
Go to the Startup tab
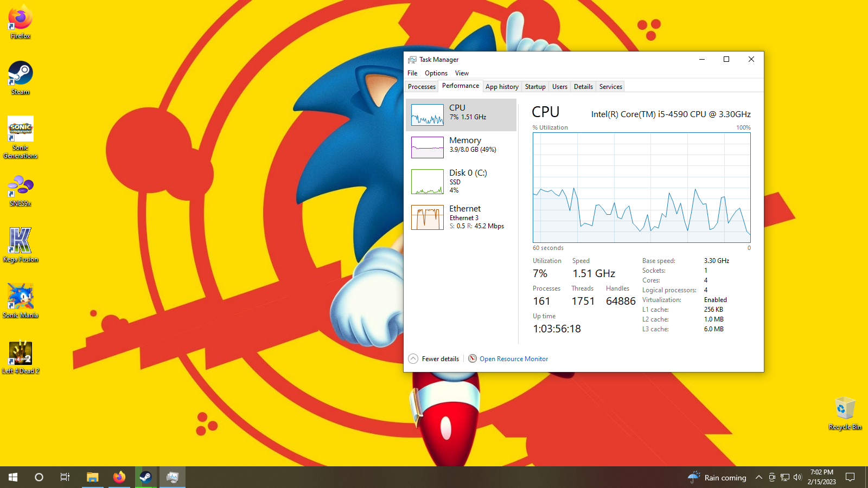[x=535, y=87]
